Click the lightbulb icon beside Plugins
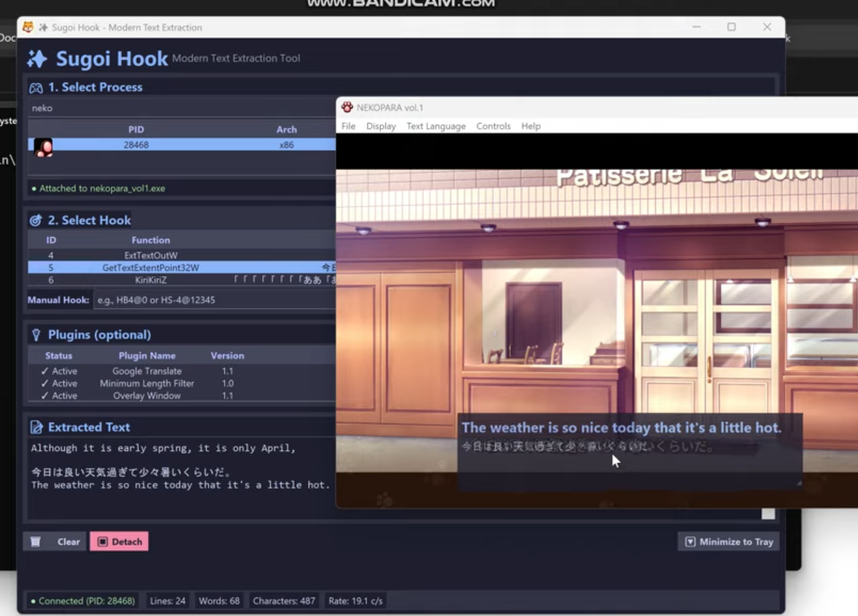The width and height of the screenshot is (858, 616). (x=36, y=334)
